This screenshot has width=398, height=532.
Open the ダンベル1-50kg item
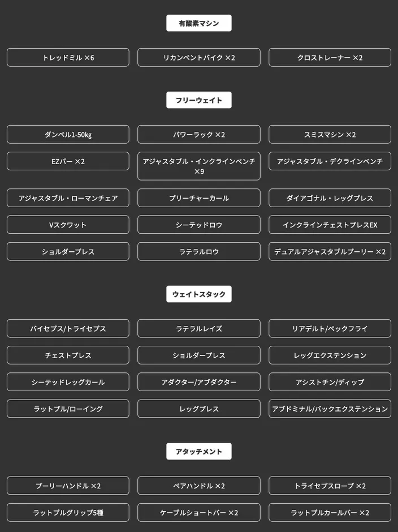(x=68, y=134)
